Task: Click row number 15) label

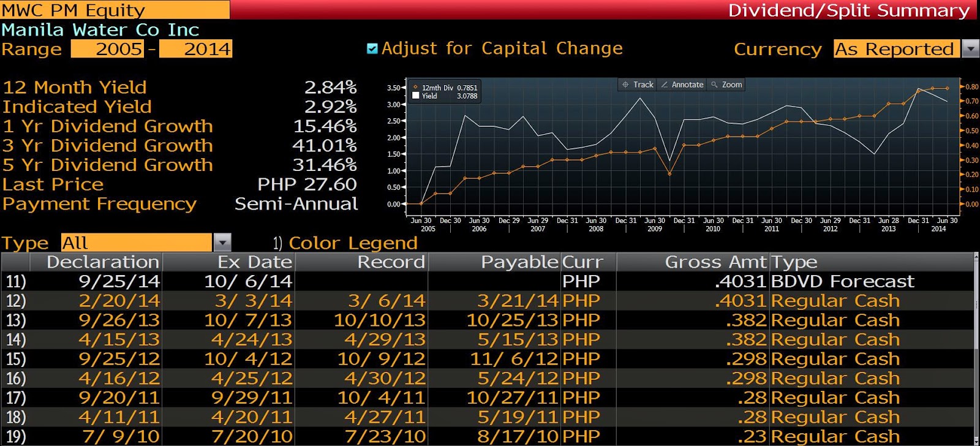Action: (16, 359)
